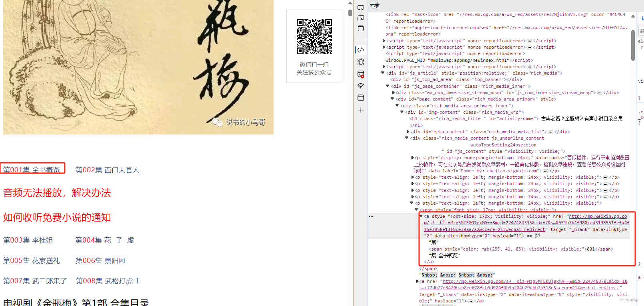This screenshot has width=644, height=306.
Task: Open link 音频无法播放，解决办法
Action: click(x=57, y=193)
